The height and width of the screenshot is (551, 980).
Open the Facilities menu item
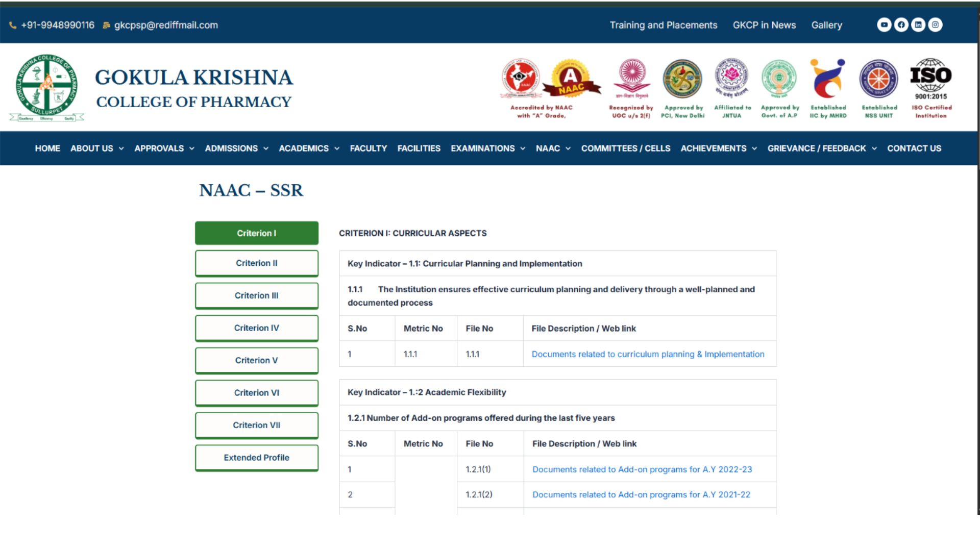click(x=419, y=148)
